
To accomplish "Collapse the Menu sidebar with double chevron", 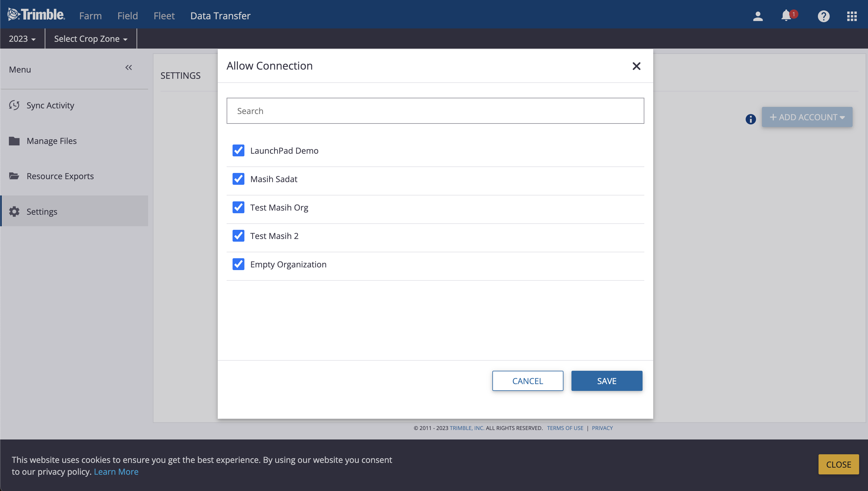I will (x=129, y=68).
